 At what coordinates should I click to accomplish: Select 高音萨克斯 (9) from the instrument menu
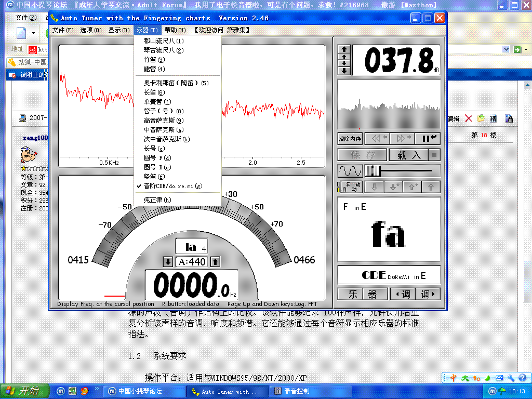point(178,121)
